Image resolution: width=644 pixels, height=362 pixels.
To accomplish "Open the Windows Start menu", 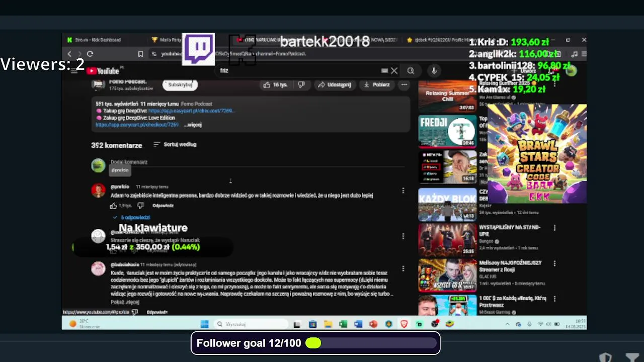I will click(204, 324).
